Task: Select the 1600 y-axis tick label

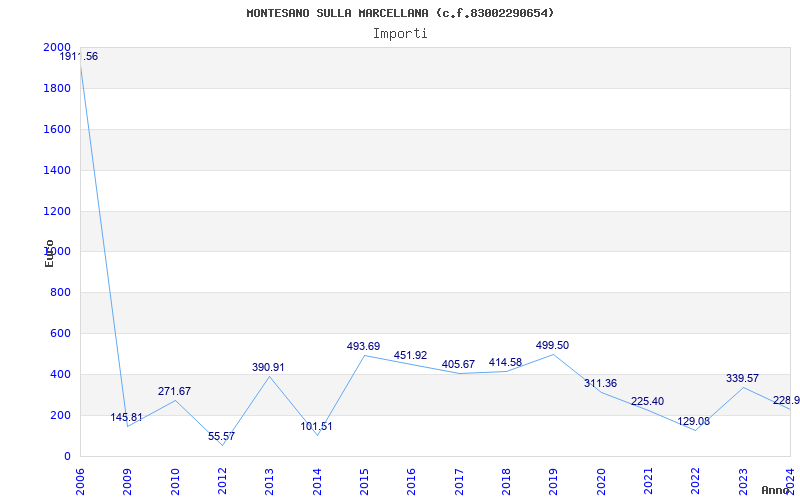Action: pyautogui.click(x=57, y=129)
